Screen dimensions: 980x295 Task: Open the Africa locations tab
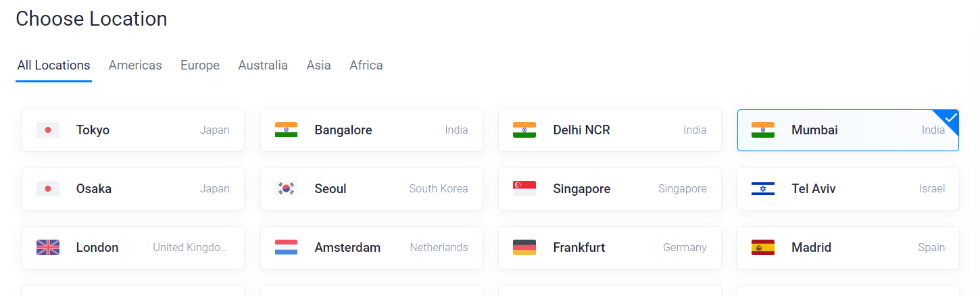pyautogui.click(x=366, y=65)
